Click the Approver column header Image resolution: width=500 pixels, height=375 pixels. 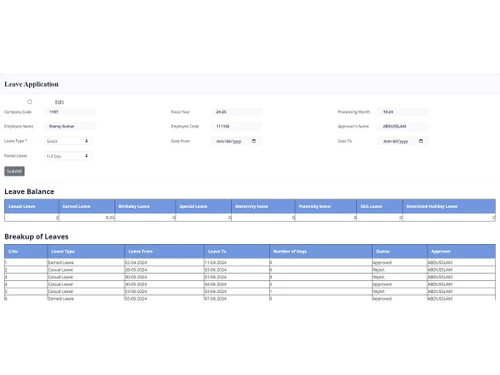tap(461, 251)
